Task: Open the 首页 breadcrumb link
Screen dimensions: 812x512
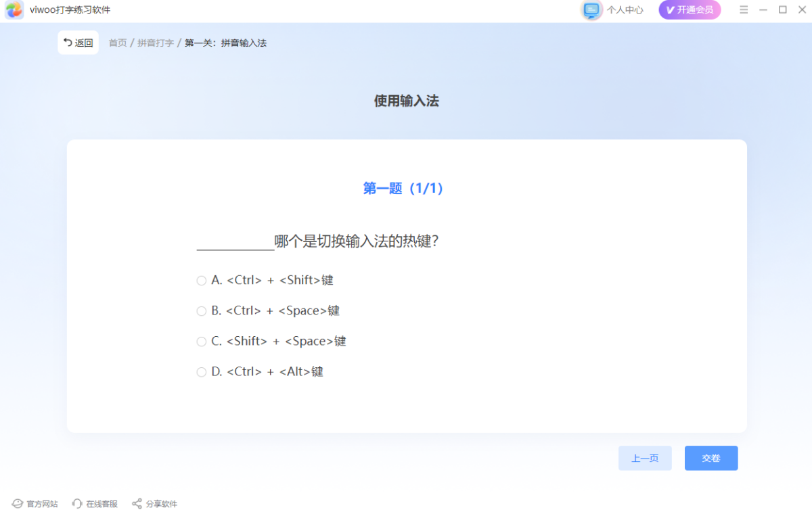Action: tap(118, 43)
